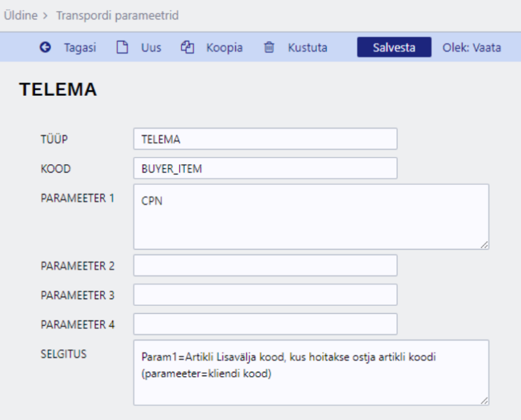The height and width of the screenshot is (420, 521).
Task: Click into the SELGITUS description textarea
Action: coord(311,372)
